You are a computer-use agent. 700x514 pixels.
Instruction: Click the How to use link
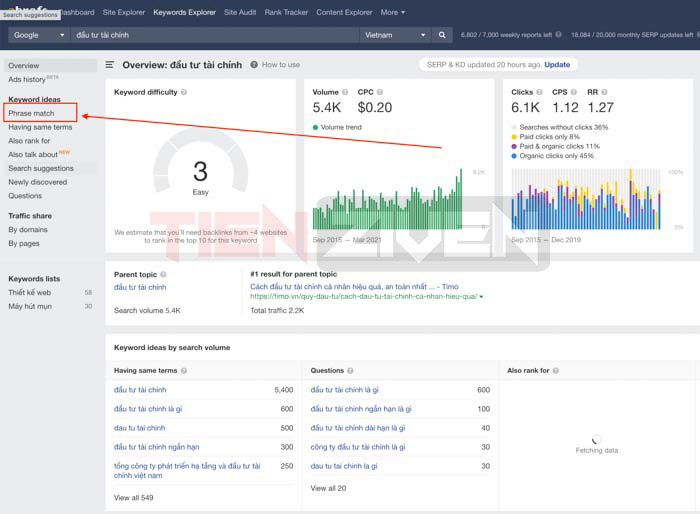pyautogui.click(x=281, y=65)
